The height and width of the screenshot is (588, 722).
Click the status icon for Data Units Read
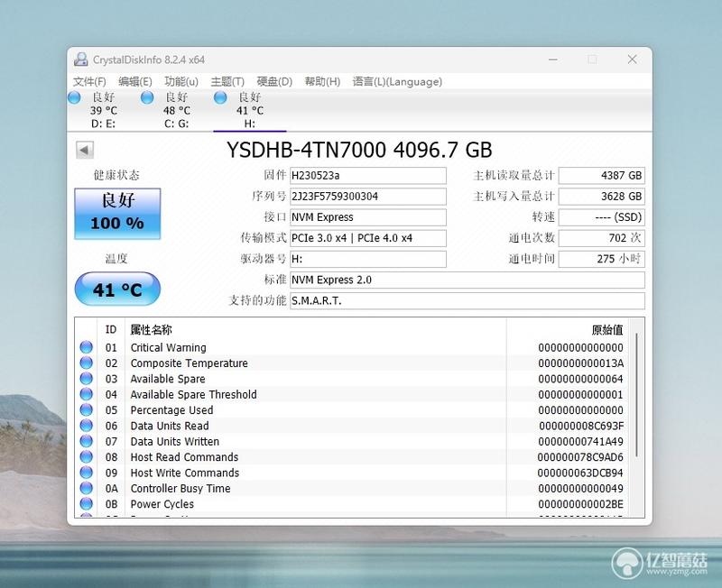[x=86, y=425]
